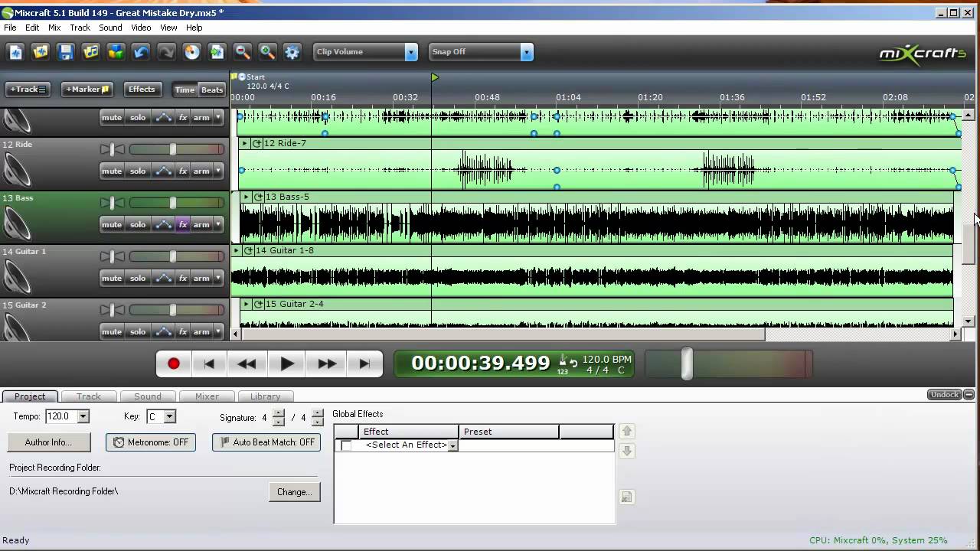Mute the 12 Ride track
Screen dimensions: 980x551
[x=112, y=171]
